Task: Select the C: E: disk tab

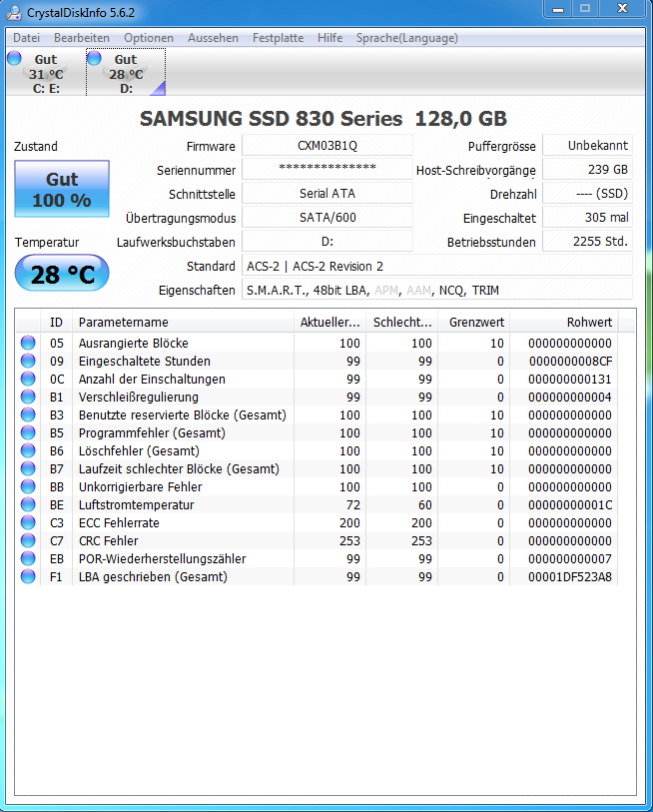Action: [x=46, y=73]
